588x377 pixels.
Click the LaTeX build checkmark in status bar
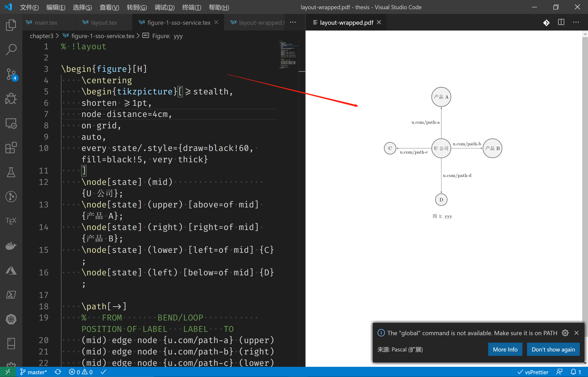pos(103,372)
